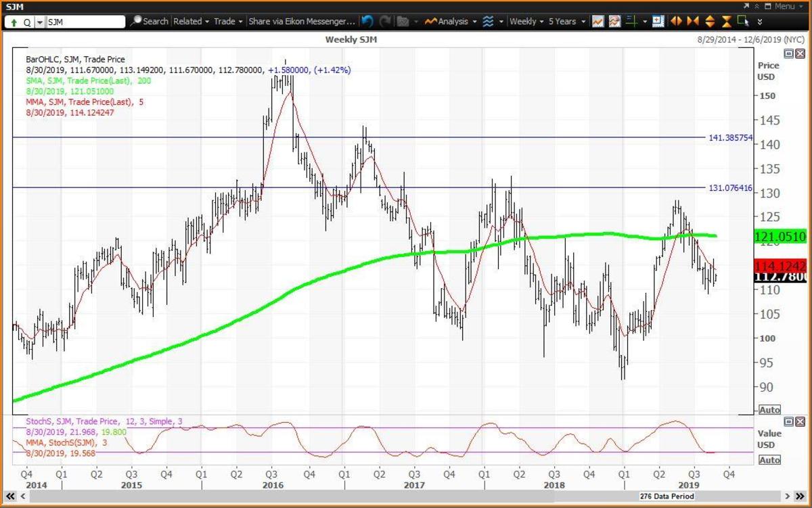Toggle Auto scaling on the stochastic axis
Image resolution: width=812 pixels, height=508 pixels.
pos(769,460)
